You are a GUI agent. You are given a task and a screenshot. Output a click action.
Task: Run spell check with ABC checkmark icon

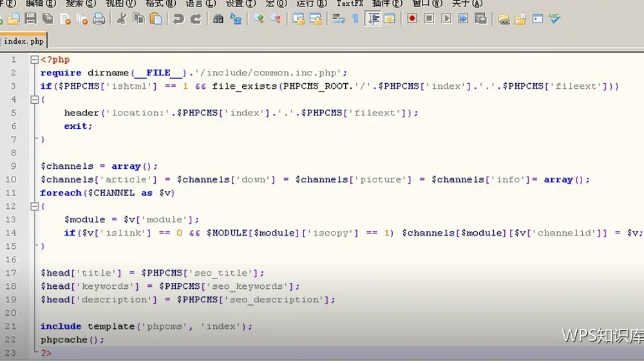[x=554, y=19]
